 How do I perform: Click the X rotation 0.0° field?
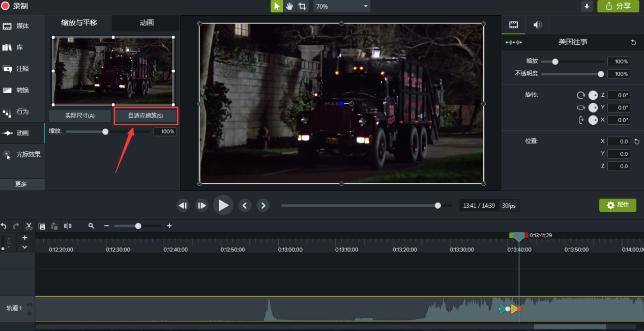619,120
